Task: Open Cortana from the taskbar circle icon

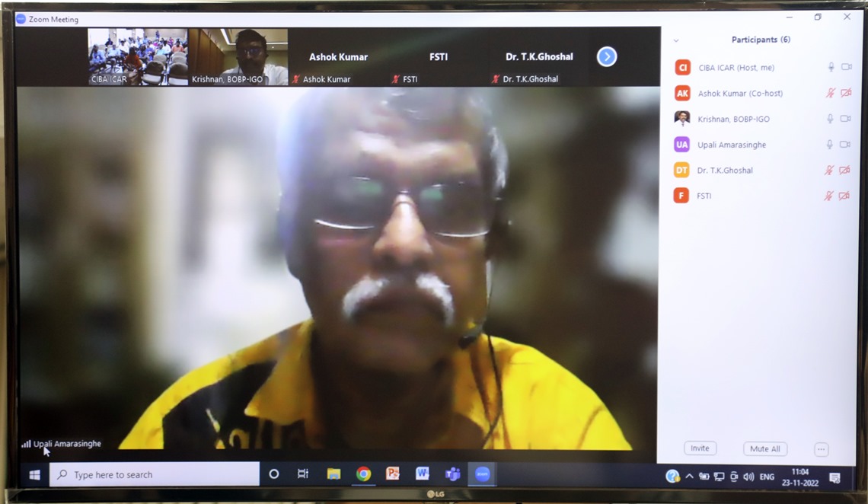Action: pos(273,474)
